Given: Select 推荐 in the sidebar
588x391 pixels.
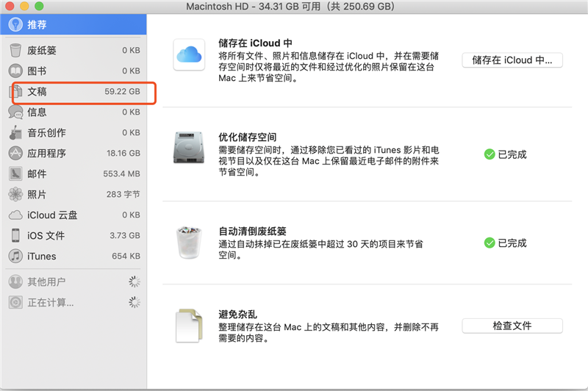Looking at the screenshot, I should (73, 24).
